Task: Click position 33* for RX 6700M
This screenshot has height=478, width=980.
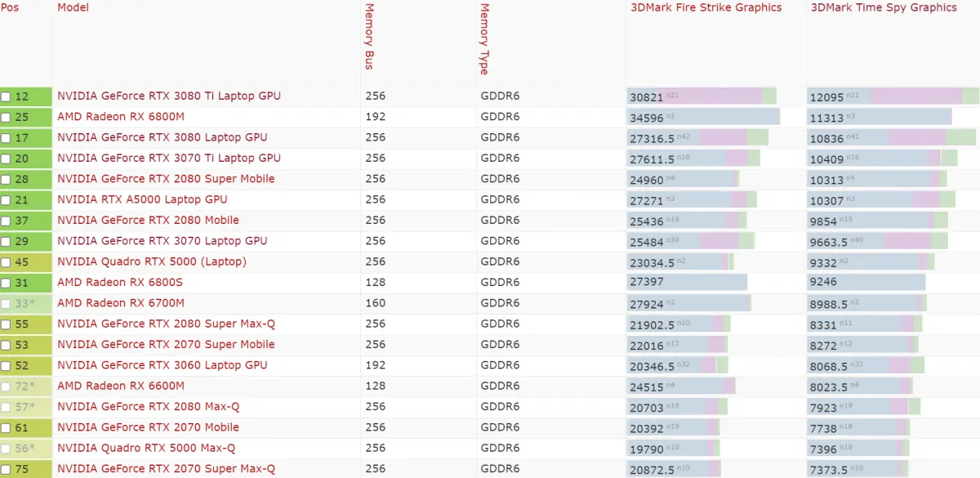Action: coord(25,303)
